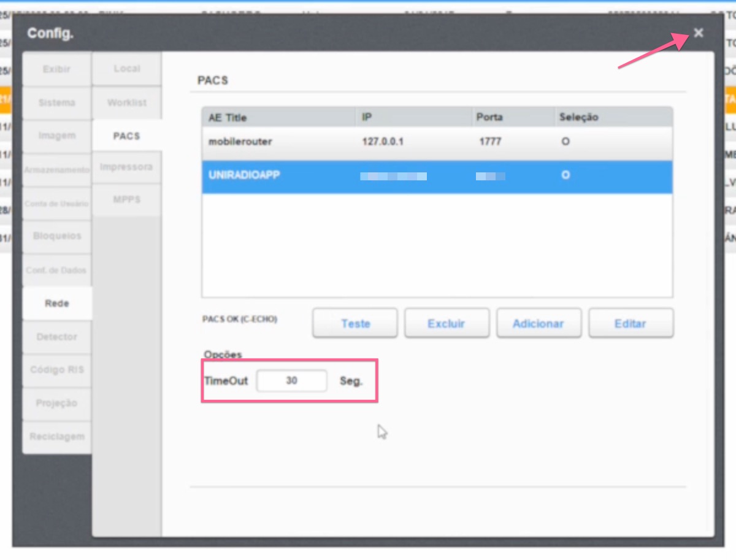Open the Reciclagem section

click(56, 436)
